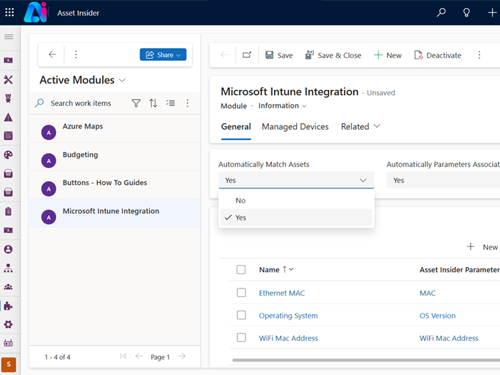Open more options beside search work items

point(187,103)
